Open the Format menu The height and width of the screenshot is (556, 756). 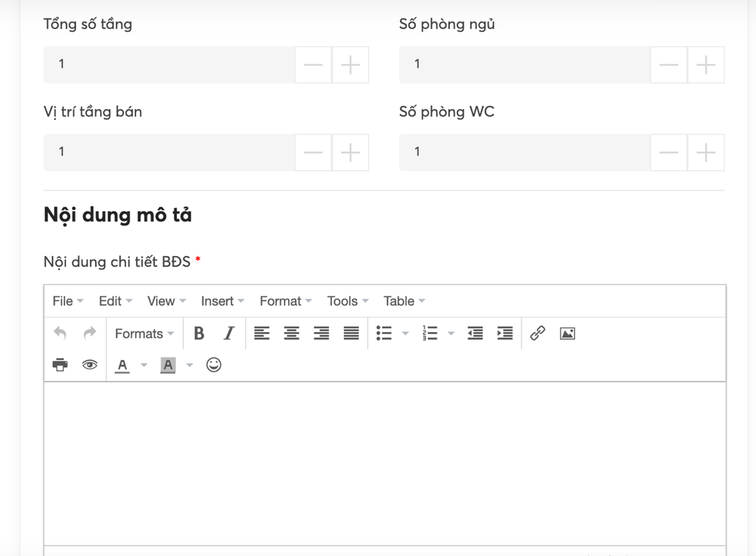tap(286, 301)
